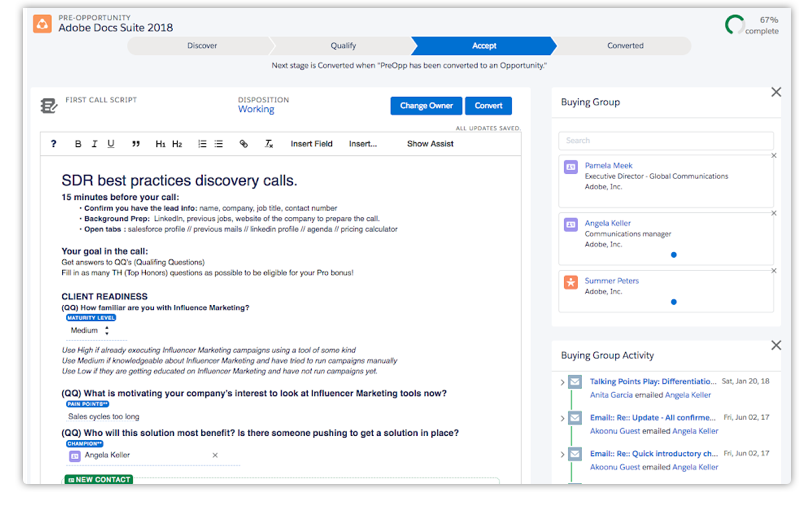This screenshot has width=799, height=527.
Task: Open Anita Garcia link in activity
Action: click(x=611, y=395)
